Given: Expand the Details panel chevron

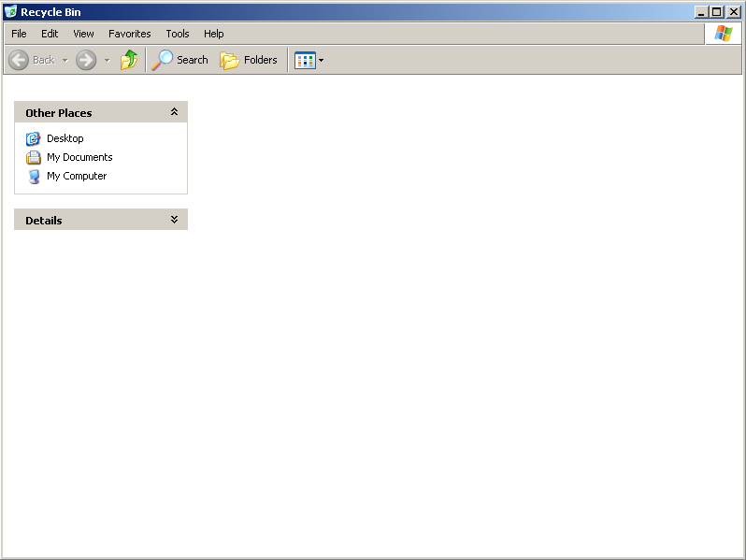Looking at the screenshot, I should (174, 220).
